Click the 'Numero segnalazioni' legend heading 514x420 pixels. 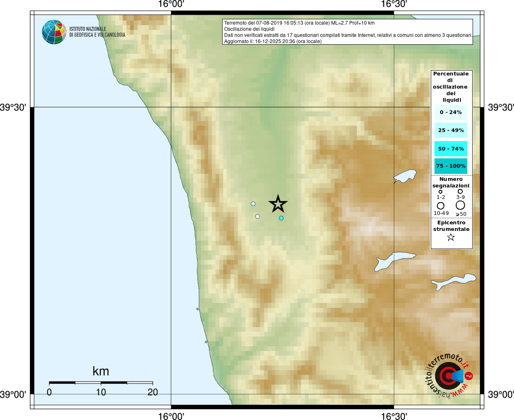[451, 183]
